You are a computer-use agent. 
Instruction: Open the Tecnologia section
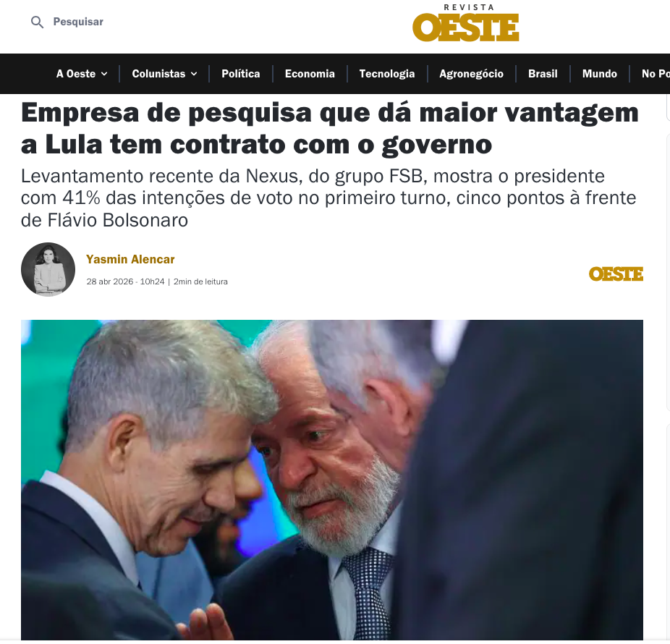386,74
